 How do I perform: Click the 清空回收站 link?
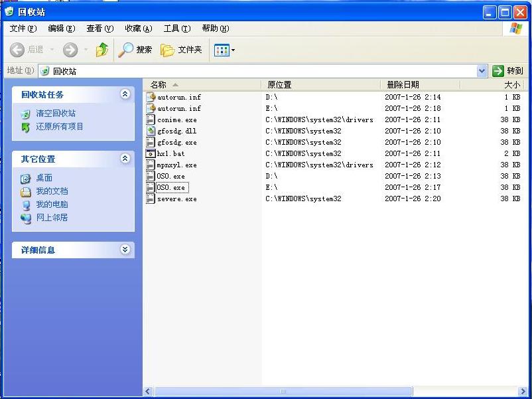pyautogui.click(x=56, y=114)
